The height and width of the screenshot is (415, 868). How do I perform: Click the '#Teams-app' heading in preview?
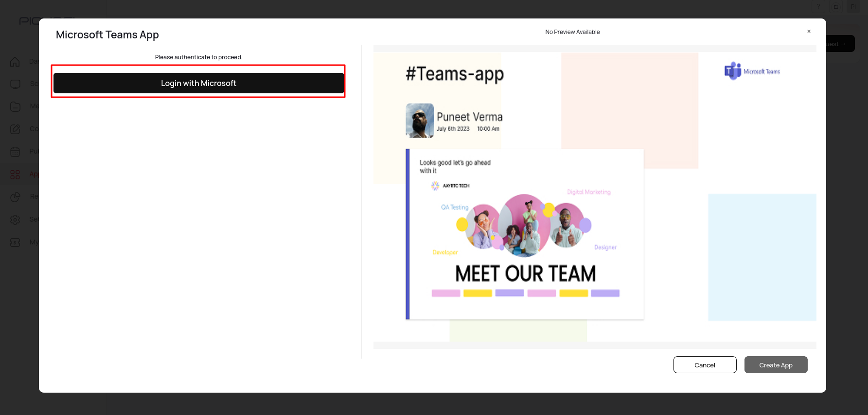(455, 74)
